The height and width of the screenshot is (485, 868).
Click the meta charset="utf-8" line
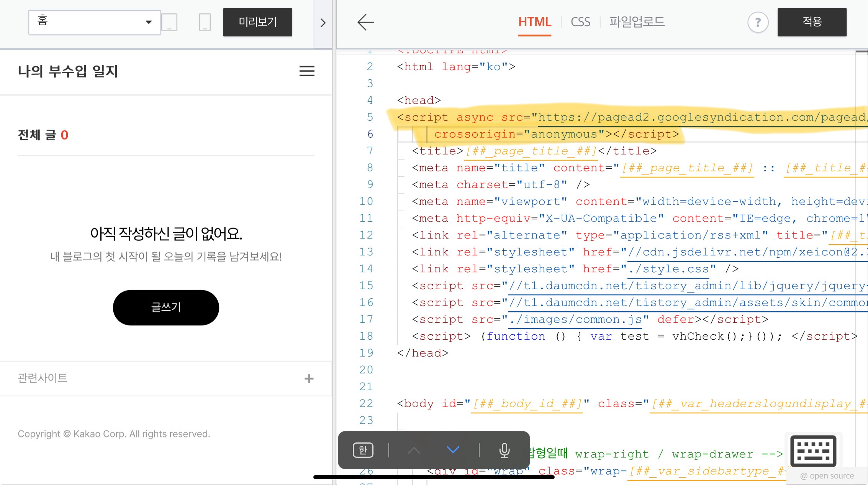501,185
